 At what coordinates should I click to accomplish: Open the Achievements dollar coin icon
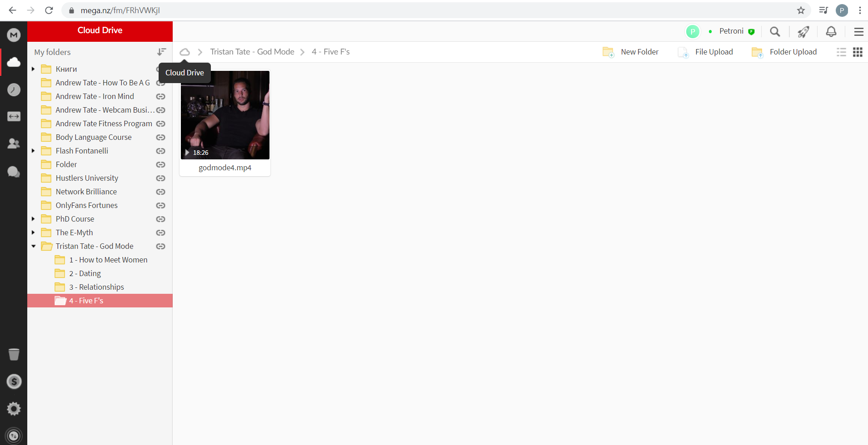[x=14, y=381]
